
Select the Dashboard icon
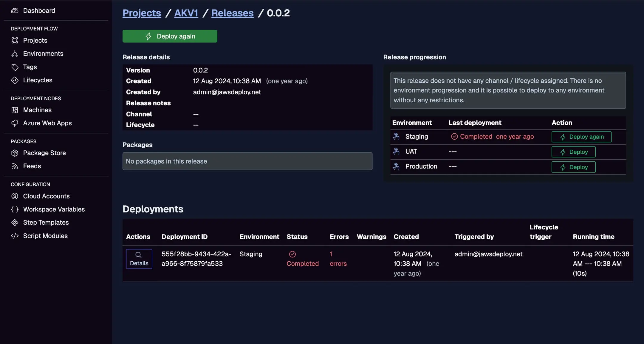[x=15, y=10]
